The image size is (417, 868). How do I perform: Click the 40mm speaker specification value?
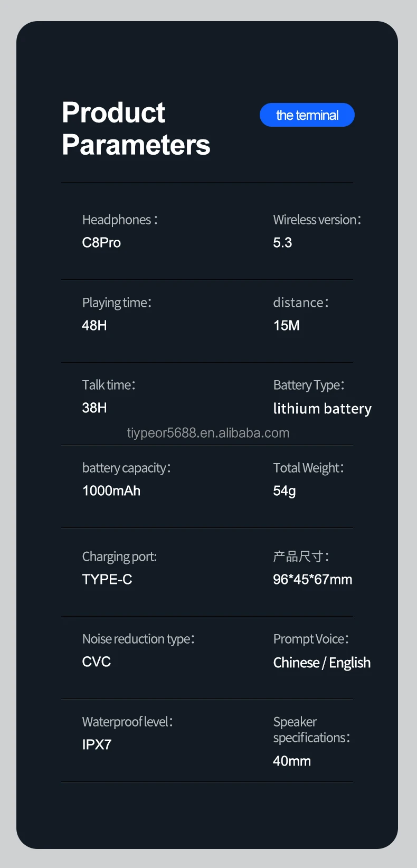292,761
